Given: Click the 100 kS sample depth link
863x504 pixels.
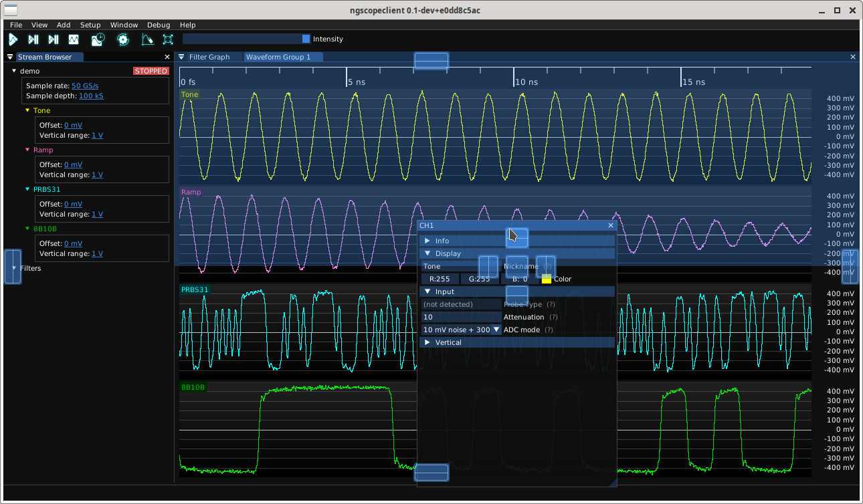Looking at the screenshot, I should tap(91, 96).
